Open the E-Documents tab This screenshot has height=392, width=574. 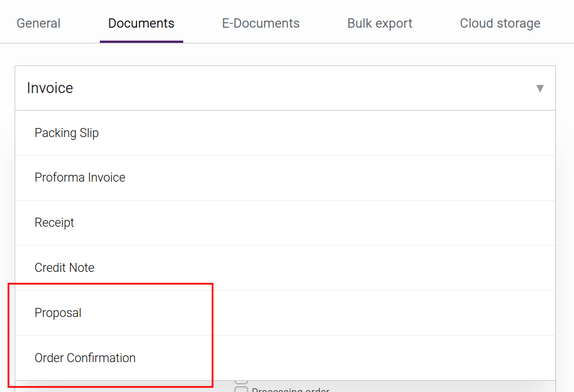pyautogui.click(x=260, y=23)
